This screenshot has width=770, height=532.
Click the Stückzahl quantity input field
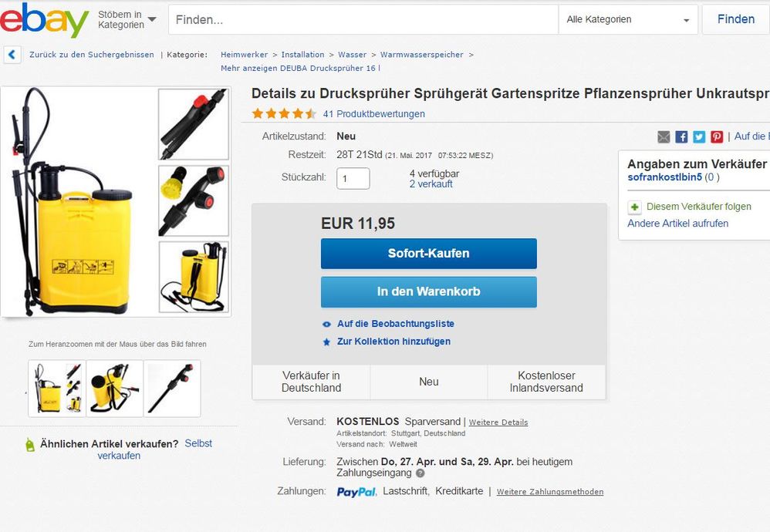point(353,178)
